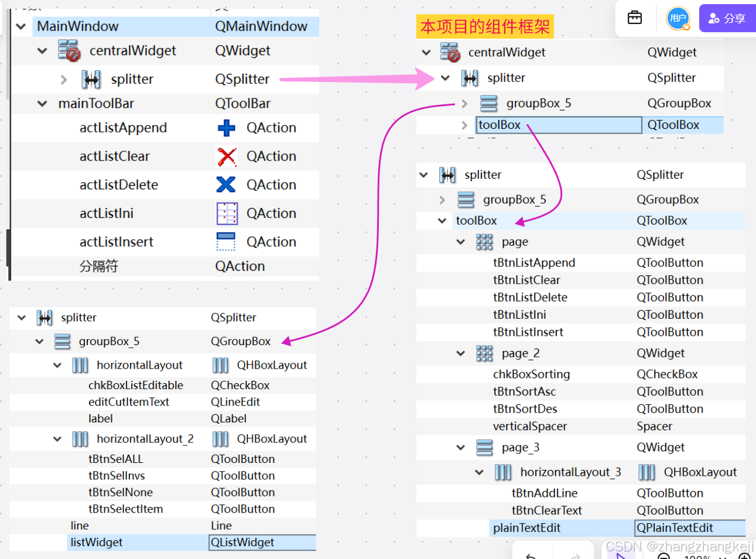This screenshot has width=756, height=559.
Task: Select chkBoxListEditable in the tree
Action: point(163,386)
